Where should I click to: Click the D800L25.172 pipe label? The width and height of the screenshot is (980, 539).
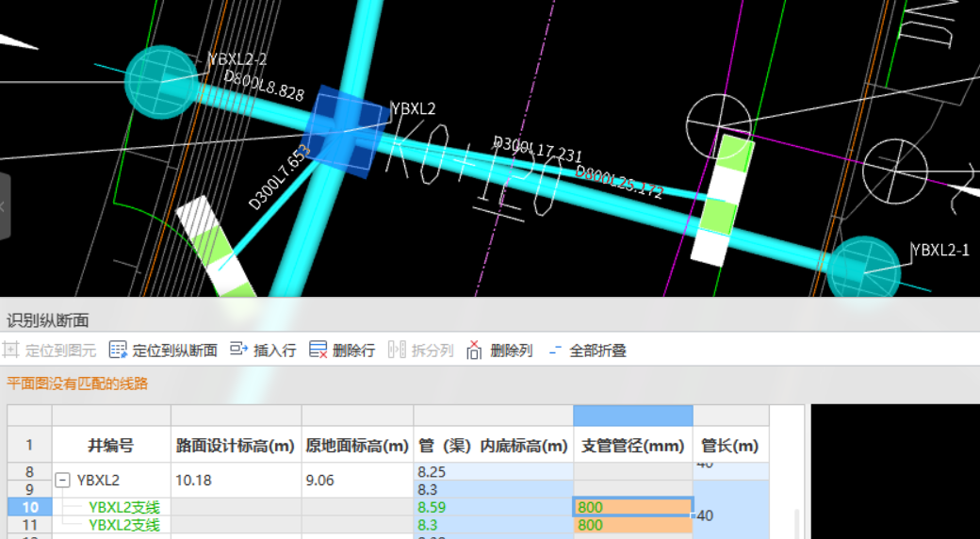click(x=619, y=181)
